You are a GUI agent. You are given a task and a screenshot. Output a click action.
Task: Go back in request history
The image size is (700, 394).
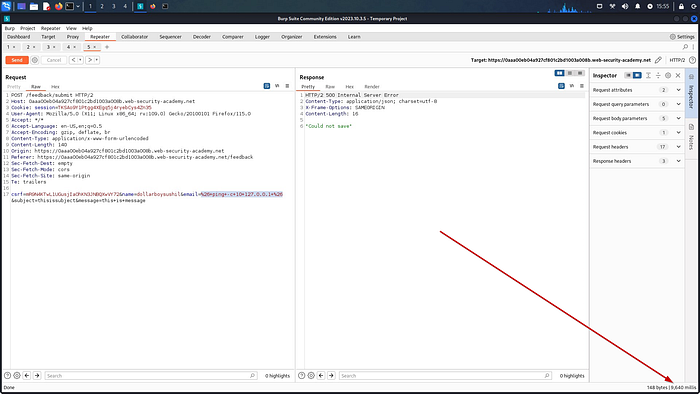(73, 60)
